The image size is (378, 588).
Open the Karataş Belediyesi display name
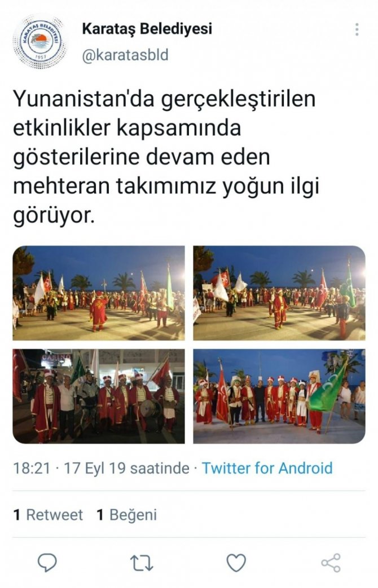pos(147,29)
